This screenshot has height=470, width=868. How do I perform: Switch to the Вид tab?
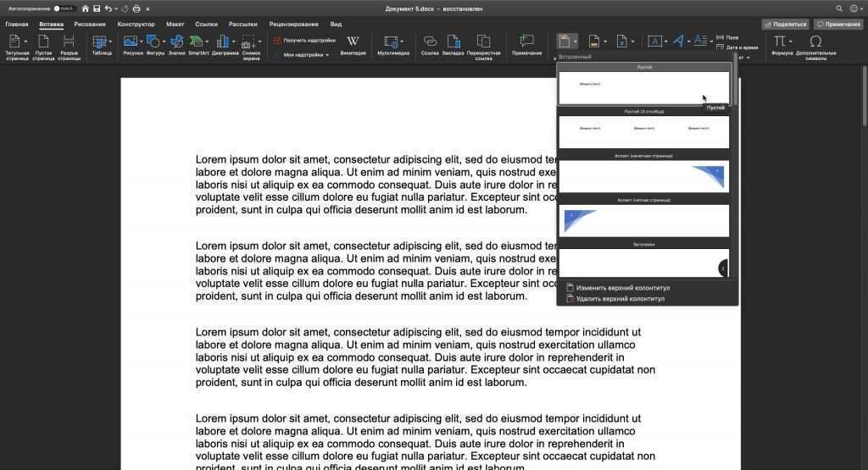pyautogui.click(x=336, y=25)
